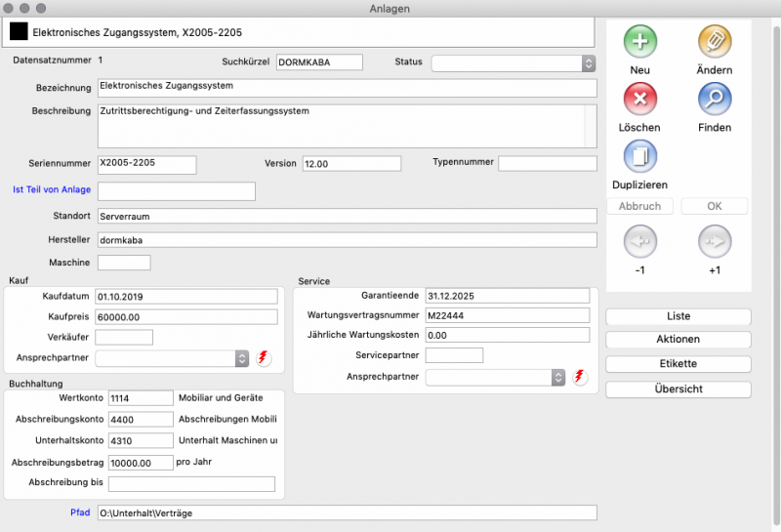Click red lightning icon beside Service Ansprechpartner

(580, 377)
